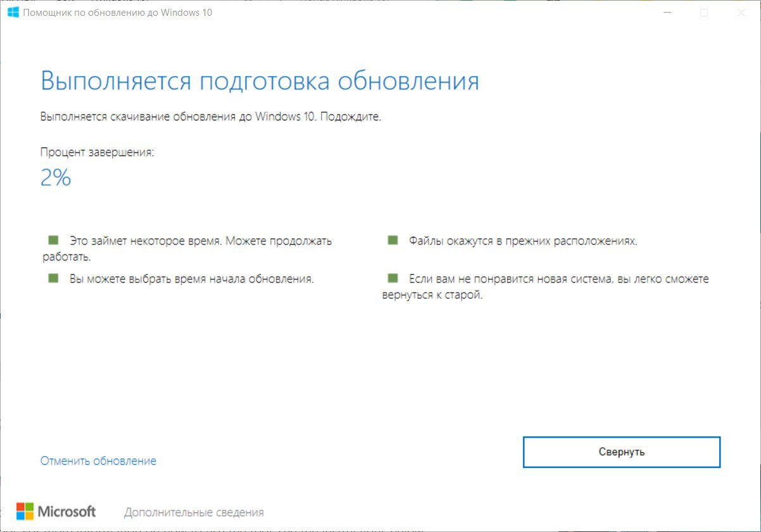
Task: Click the text "Процент завершения:"
Action: coord(97,153)
